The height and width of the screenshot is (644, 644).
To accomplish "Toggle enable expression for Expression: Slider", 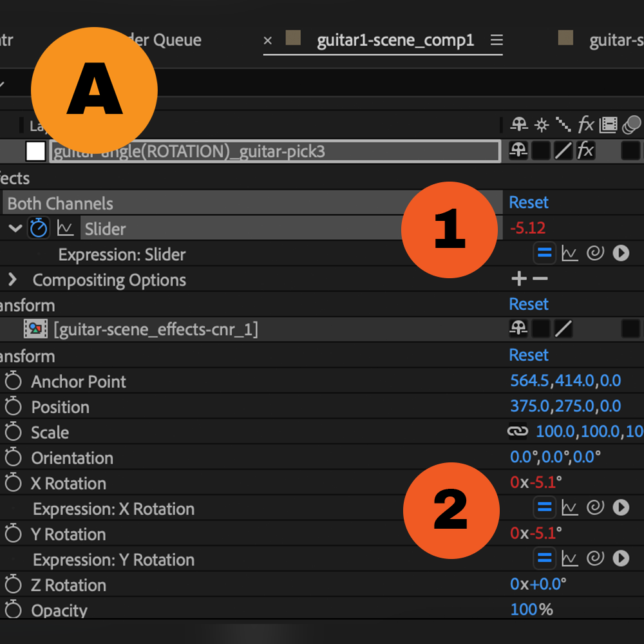I will pos(544,253).
